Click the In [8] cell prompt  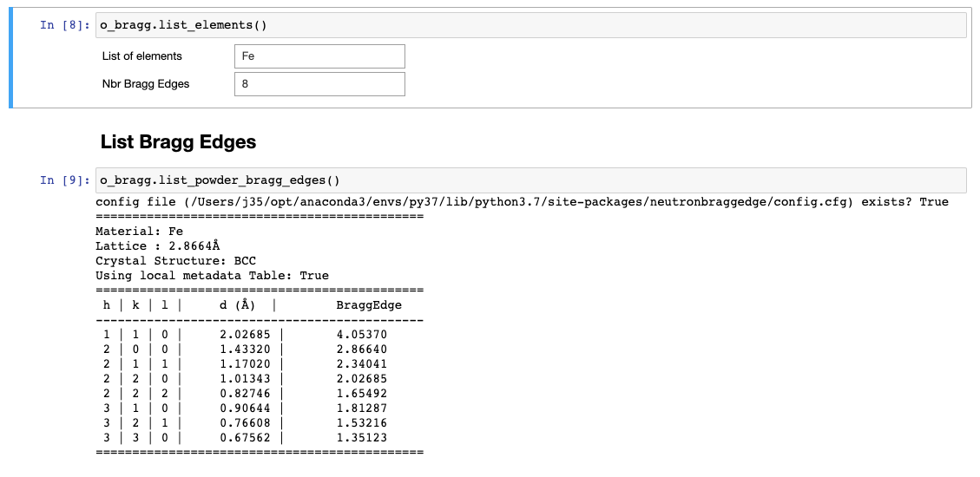[64, 25]
